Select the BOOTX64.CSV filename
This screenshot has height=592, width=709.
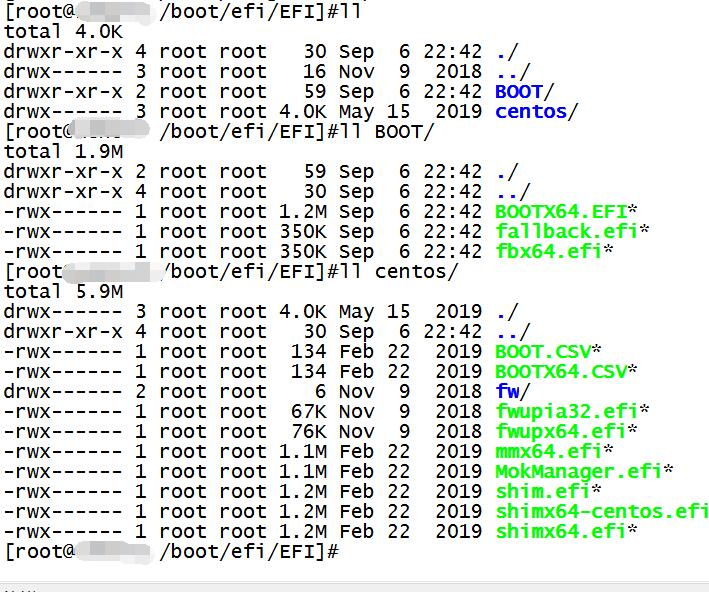[561, 371]
